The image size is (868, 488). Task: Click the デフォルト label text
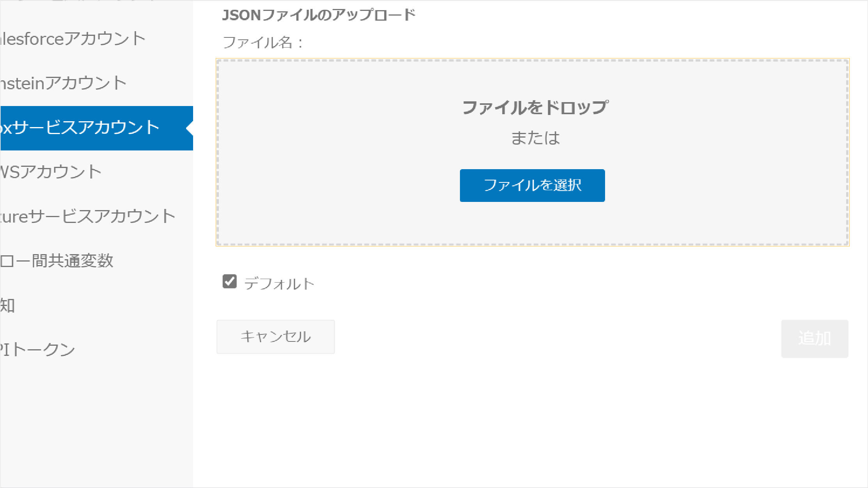tap(279, 284)
